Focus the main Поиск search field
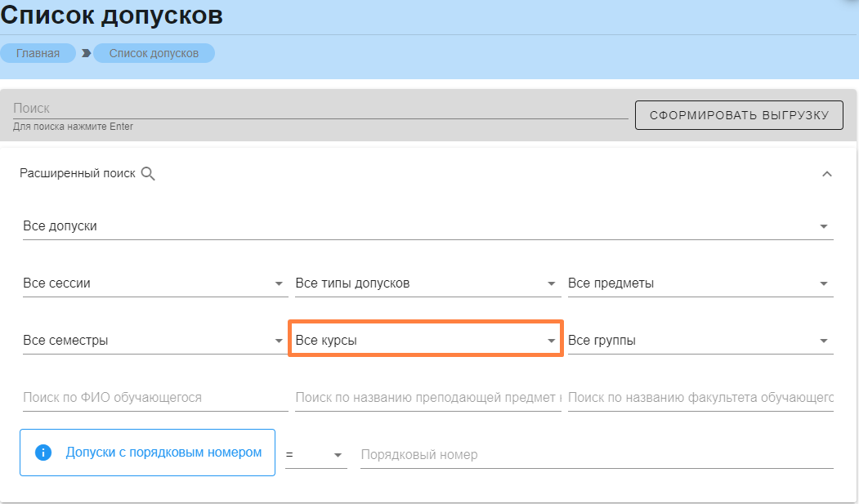The width and height of the screenshot is (859, 504). point(319,109)
